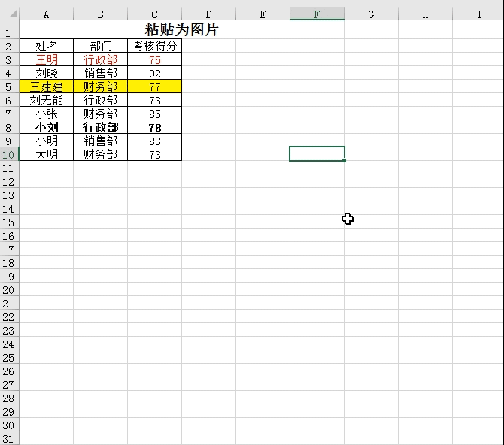Click the header cell 考核得分
The height and width of the screenshot is (445, 504).
(x=155, y=46)
